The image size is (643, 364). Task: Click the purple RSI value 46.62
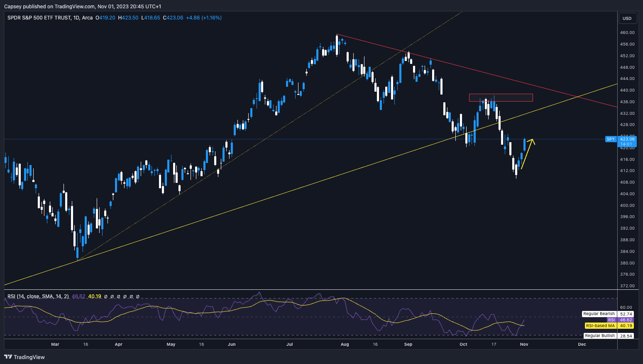click(78, 296)
